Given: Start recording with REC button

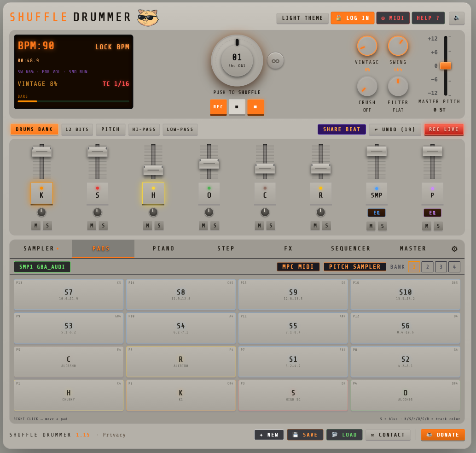Looking at the screenshot, I should coord(218,107).
